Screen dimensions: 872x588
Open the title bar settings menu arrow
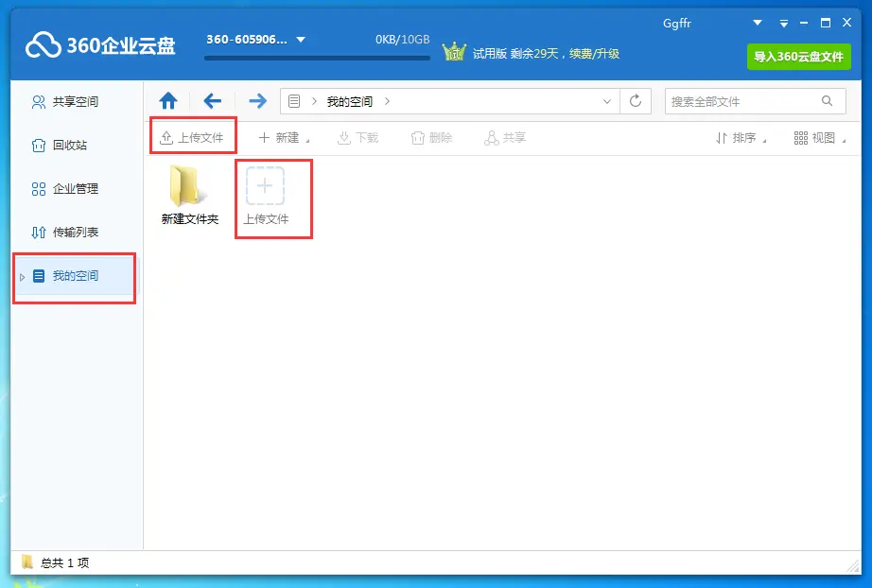point(784,24)
